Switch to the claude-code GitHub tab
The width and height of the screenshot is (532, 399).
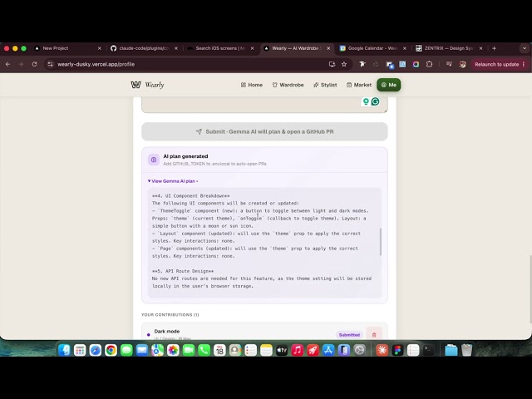pos(144,48)
